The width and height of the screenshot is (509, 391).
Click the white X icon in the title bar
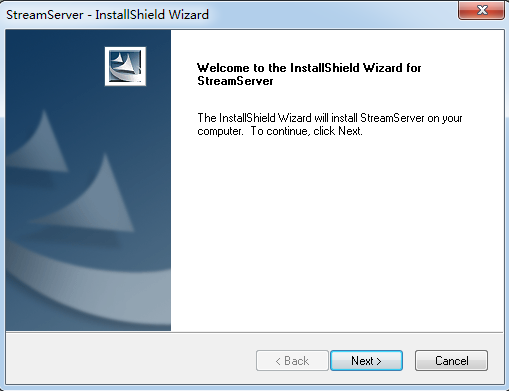(482, 10)
